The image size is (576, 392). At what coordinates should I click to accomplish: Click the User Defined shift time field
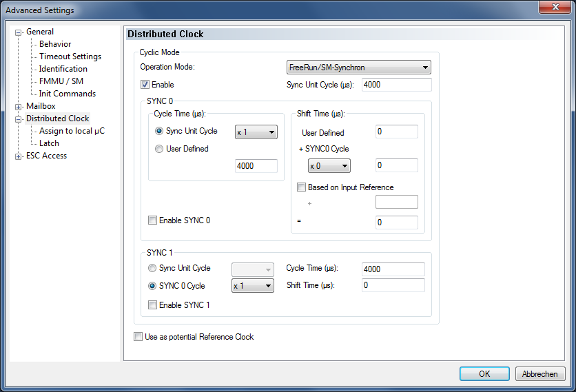click(397, 132)
